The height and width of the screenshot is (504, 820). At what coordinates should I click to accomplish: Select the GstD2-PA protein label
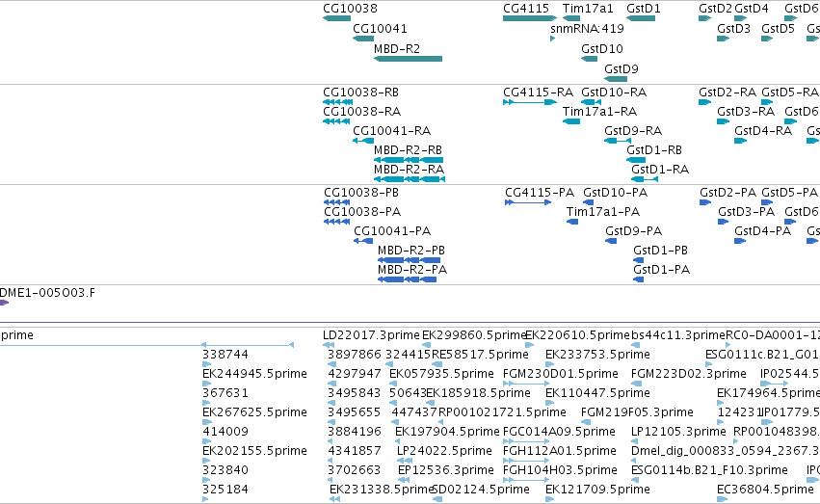click(728, 193)
